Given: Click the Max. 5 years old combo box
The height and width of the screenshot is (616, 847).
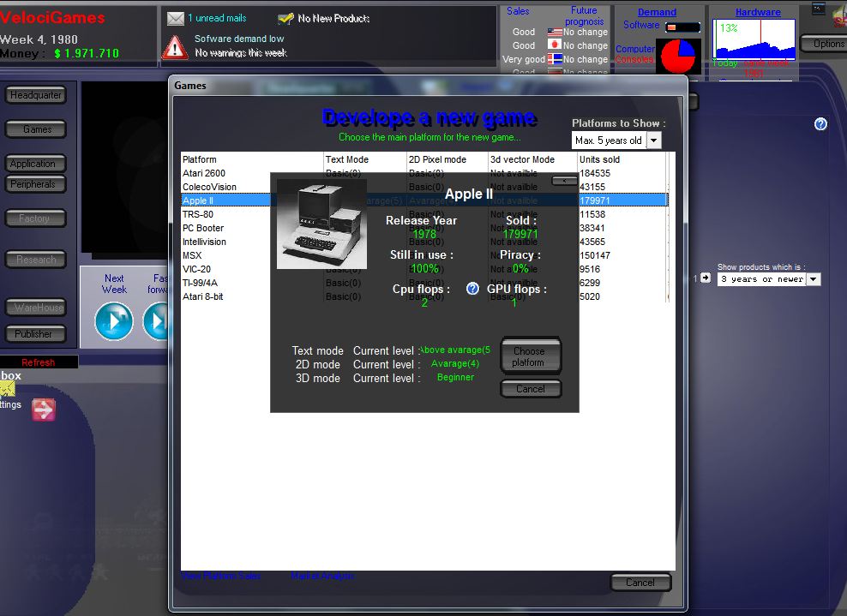Looking at the screenshot, I should [x=616, y=141].
